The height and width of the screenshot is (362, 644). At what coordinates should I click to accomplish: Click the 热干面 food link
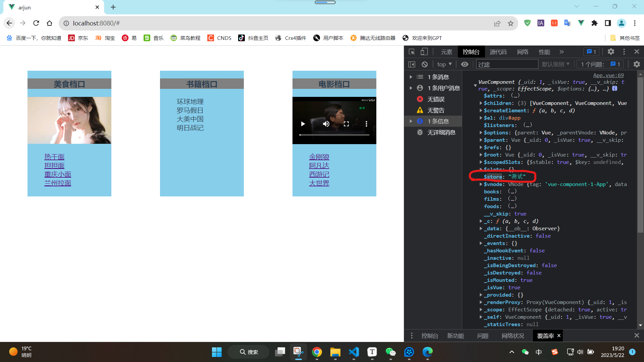[54, 157]
